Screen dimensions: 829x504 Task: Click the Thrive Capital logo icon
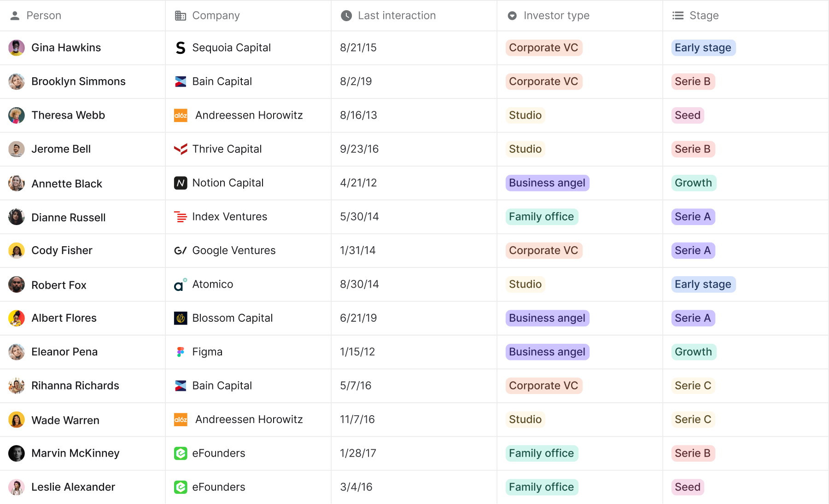[x=181, y=149]
